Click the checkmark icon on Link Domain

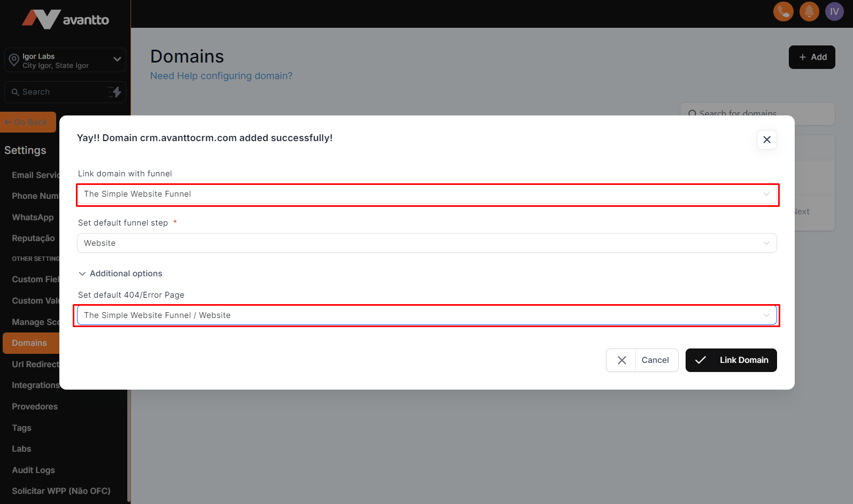[x=700, y=360]
